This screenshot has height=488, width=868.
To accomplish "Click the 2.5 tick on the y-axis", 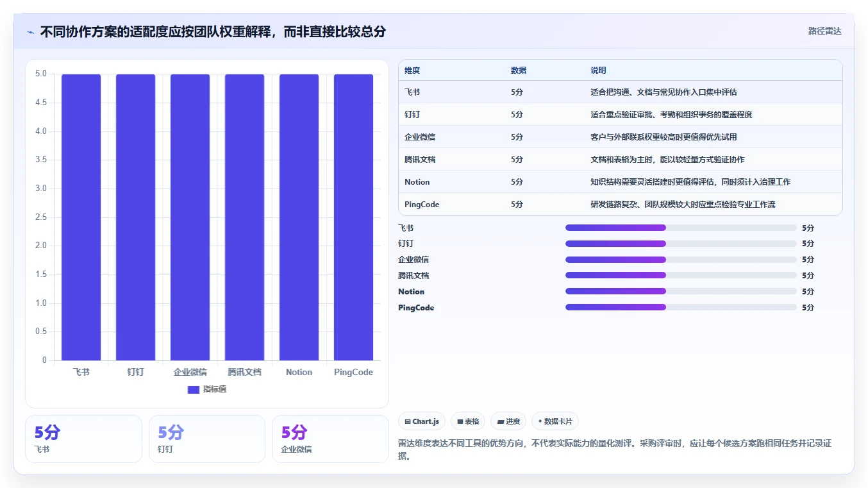I will click(41, 217).
